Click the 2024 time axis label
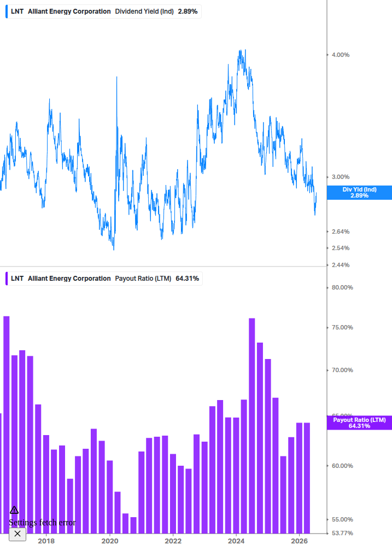 (x=236, y=541)
